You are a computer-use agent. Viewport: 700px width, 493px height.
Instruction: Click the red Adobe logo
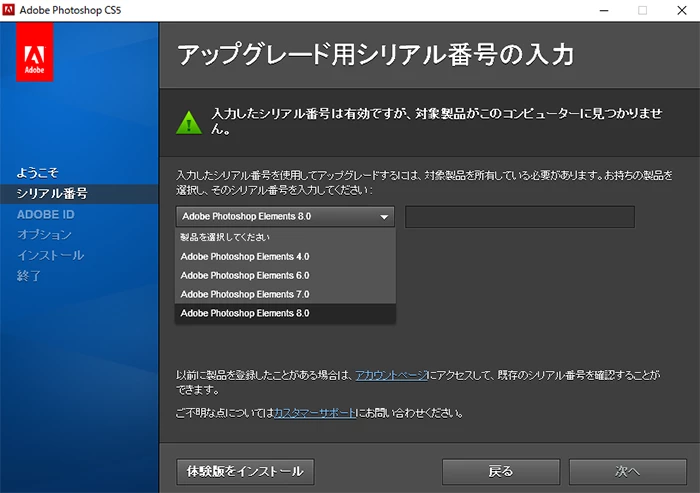point(35,53)
